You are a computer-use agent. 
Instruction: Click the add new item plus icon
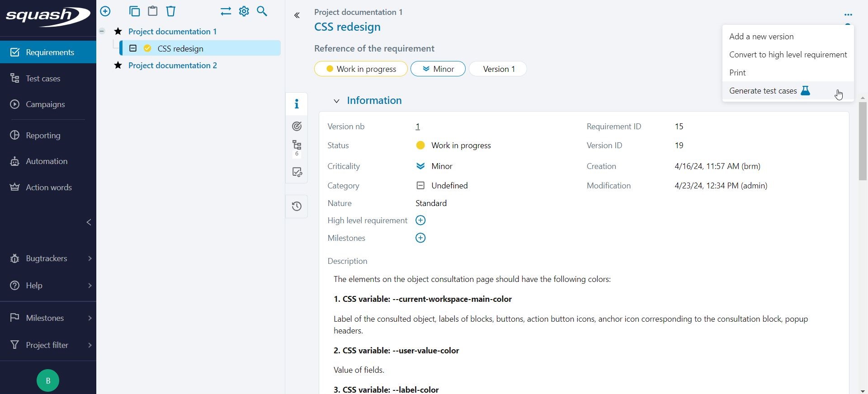(x=105, y=11)
